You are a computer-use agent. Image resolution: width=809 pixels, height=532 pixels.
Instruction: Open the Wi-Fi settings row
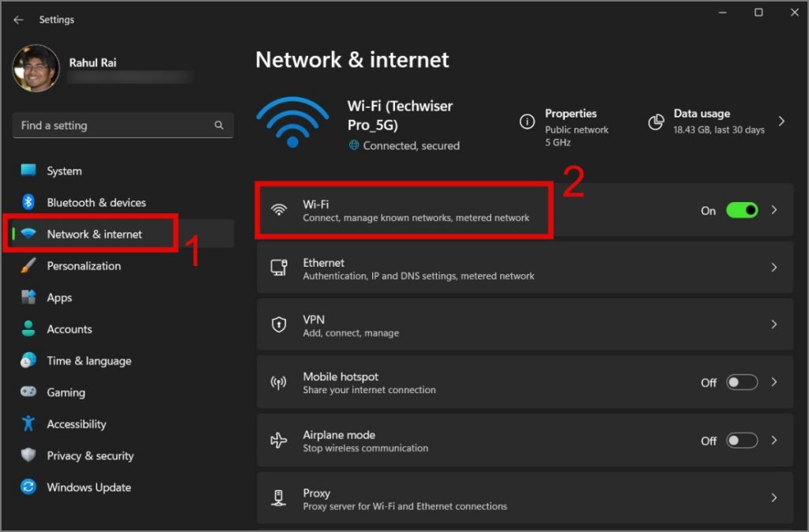pos(416,210)
